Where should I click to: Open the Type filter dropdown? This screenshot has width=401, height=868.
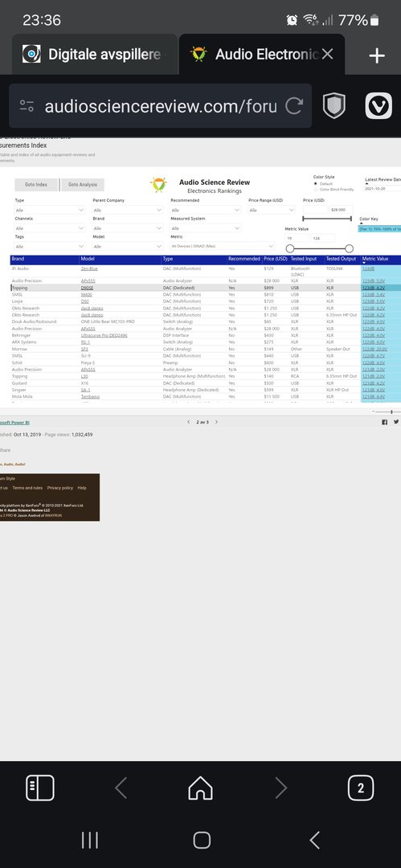tap(50, 211)
